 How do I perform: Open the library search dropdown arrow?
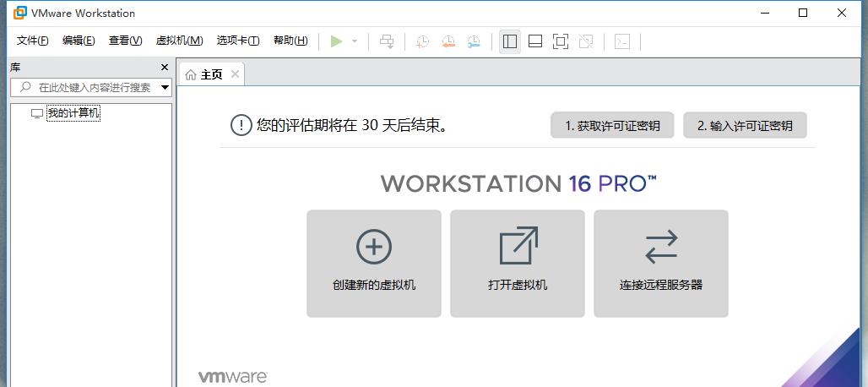[x=165, y=88]
